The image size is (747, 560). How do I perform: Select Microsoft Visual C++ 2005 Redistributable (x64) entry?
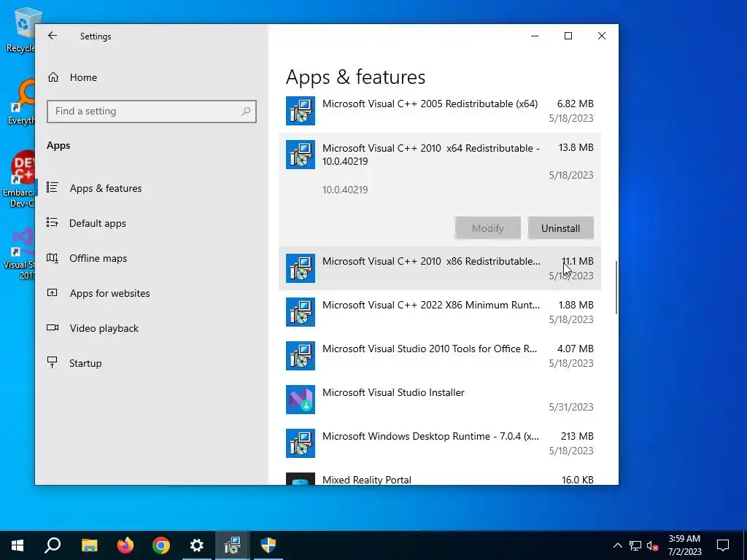pos(439,111)
